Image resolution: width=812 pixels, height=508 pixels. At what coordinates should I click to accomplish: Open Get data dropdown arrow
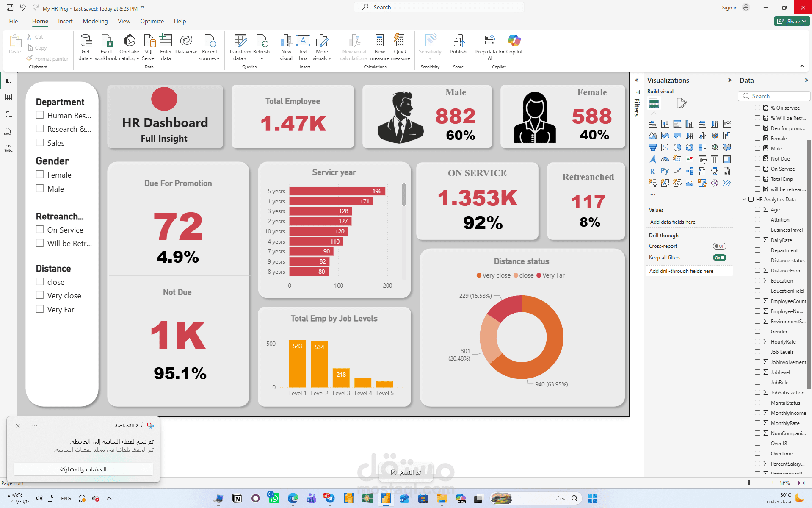(x=91, y=59)
